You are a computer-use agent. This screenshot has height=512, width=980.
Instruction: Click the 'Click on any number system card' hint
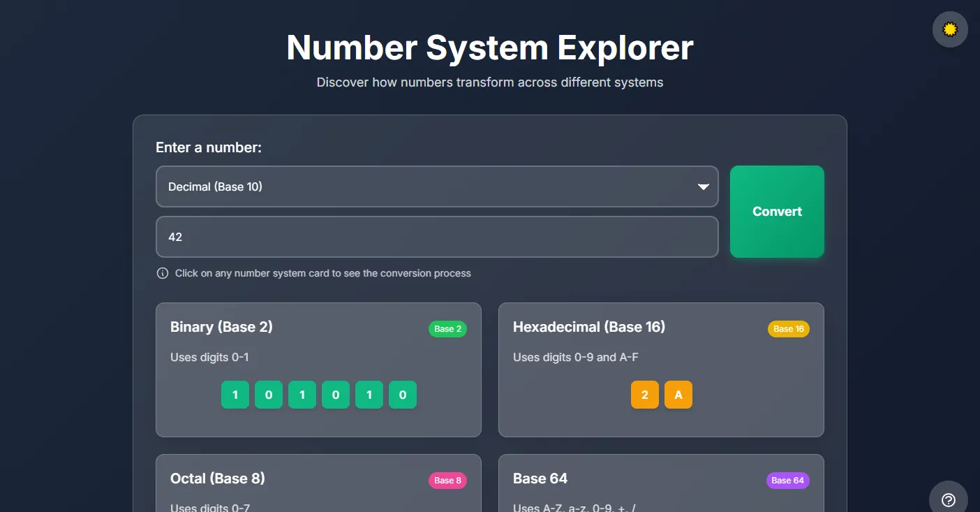323,273
